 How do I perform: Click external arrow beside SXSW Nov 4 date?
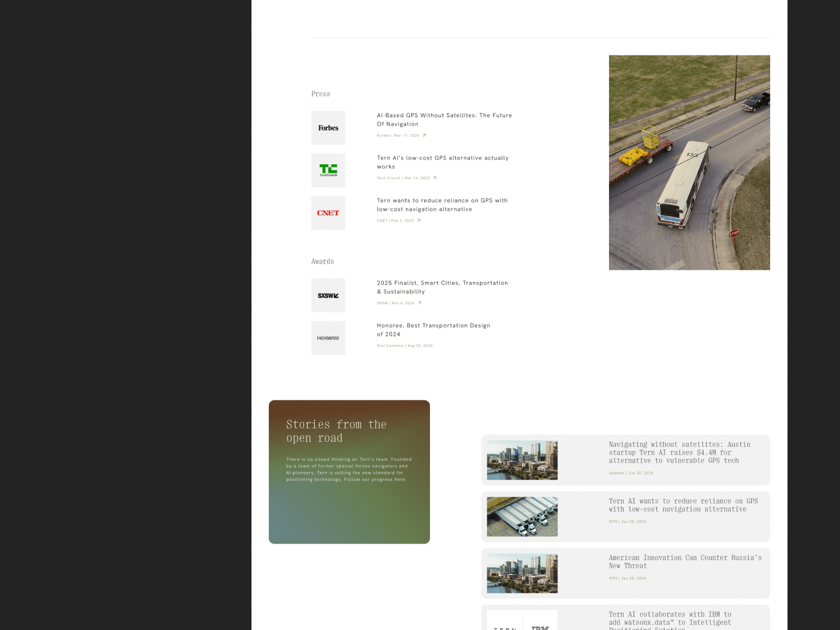tap(419, 303)
